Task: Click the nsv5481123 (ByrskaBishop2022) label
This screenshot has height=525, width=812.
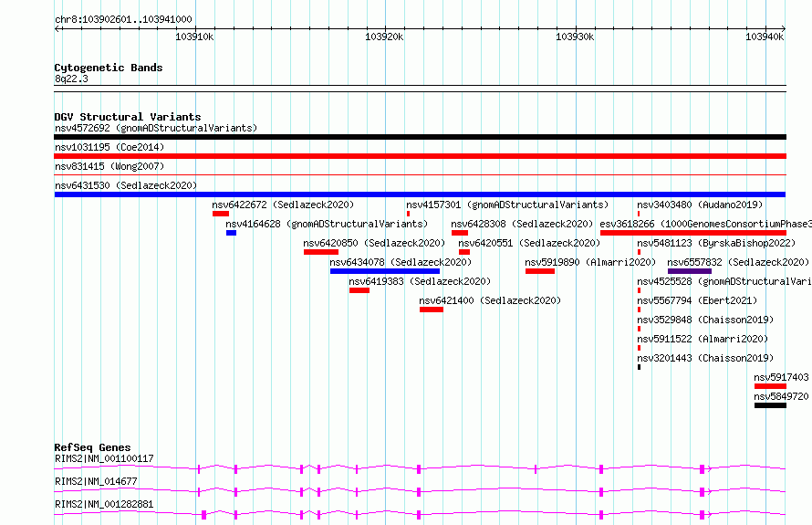Action: click(x=714, y=243)
